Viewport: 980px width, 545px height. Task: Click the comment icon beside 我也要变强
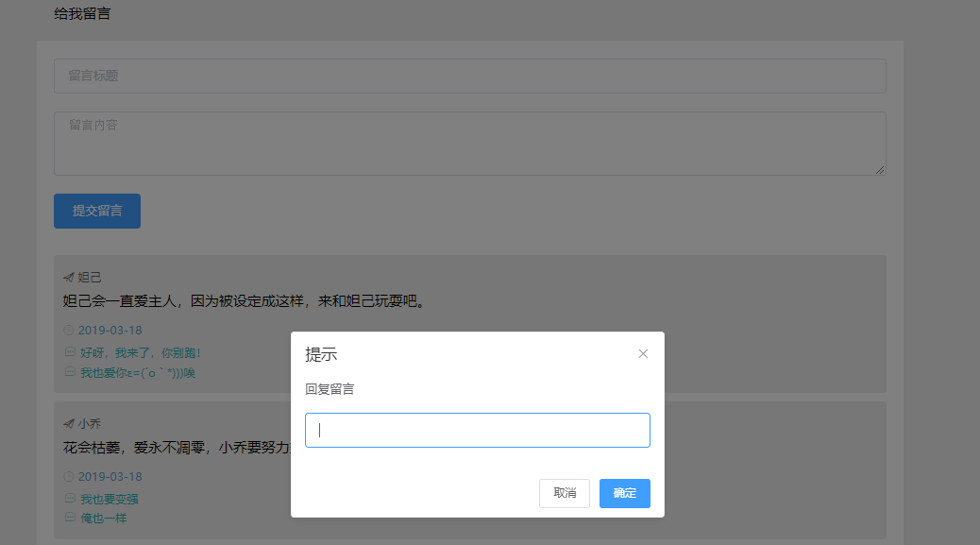[x=69, y=499]
